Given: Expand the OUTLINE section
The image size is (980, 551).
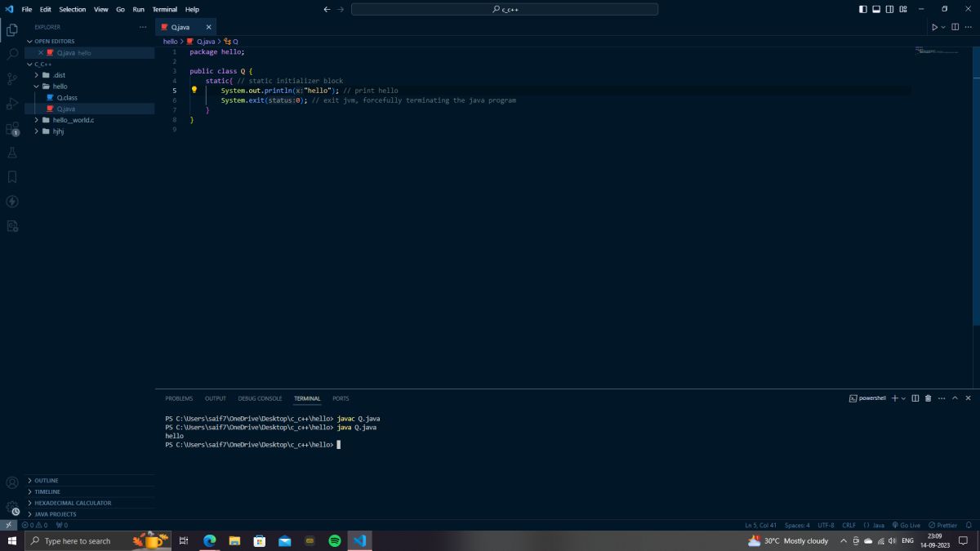Looking at the screenshot, I should point(90,481).
